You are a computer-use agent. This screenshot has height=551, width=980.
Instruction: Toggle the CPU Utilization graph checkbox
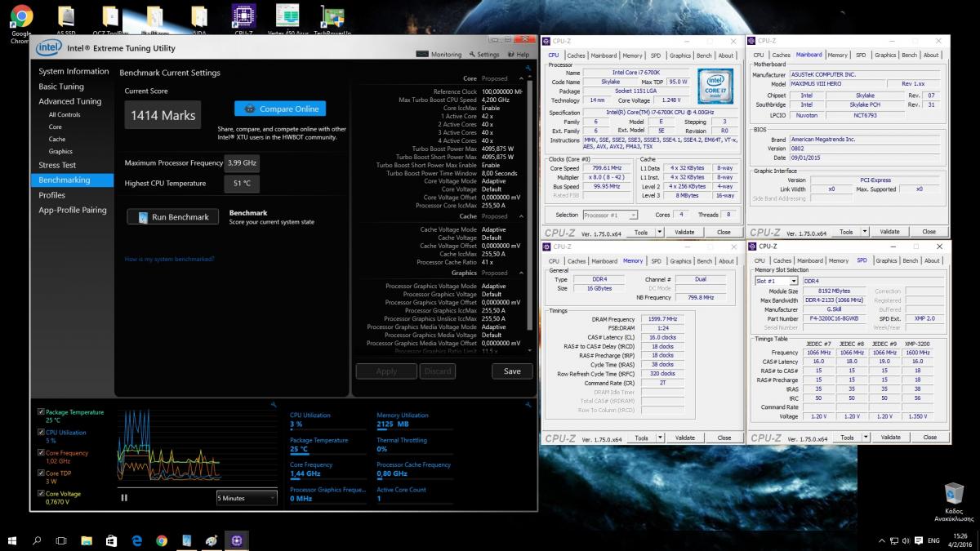(41, 433)
